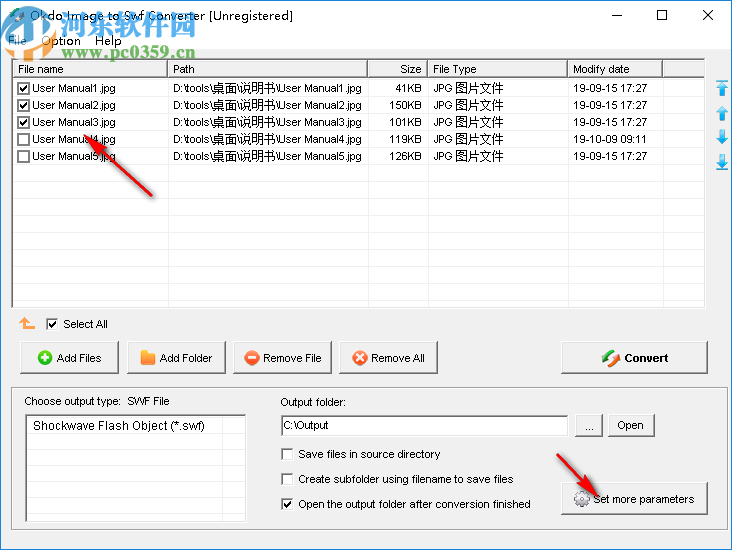The image size is (732, 550).
Task: Sort by Modify date column header
Action: click(615, 69)
